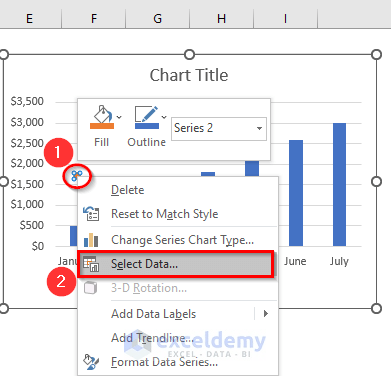Open the Fill paint bucket tool
The image size is (391, 376).
click(102, 117)
